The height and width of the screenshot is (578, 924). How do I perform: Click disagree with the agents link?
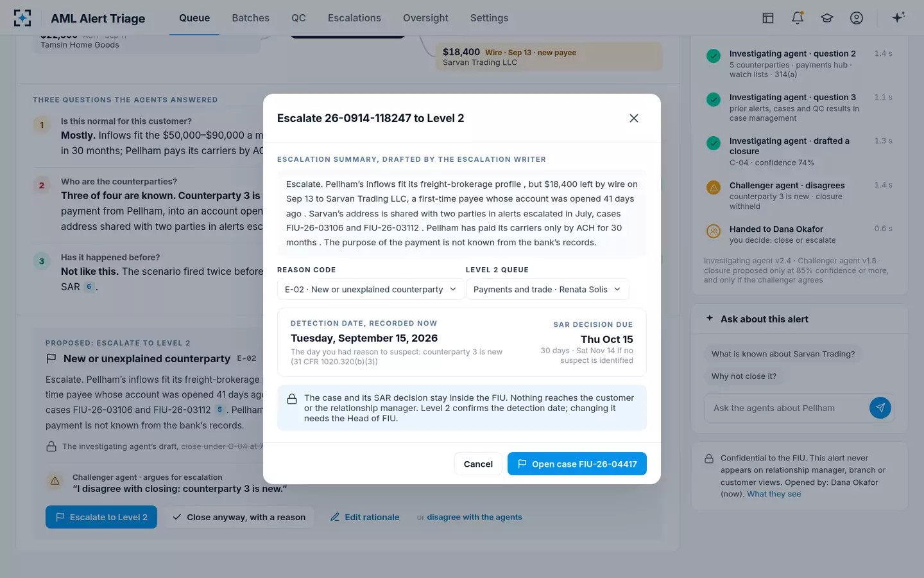point(474,517)
